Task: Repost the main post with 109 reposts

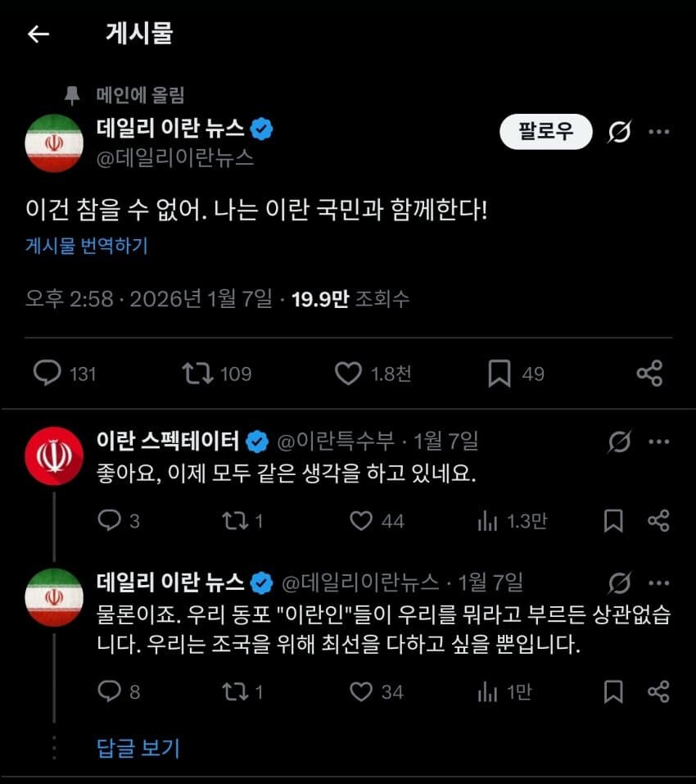Action: click(197, 374)
